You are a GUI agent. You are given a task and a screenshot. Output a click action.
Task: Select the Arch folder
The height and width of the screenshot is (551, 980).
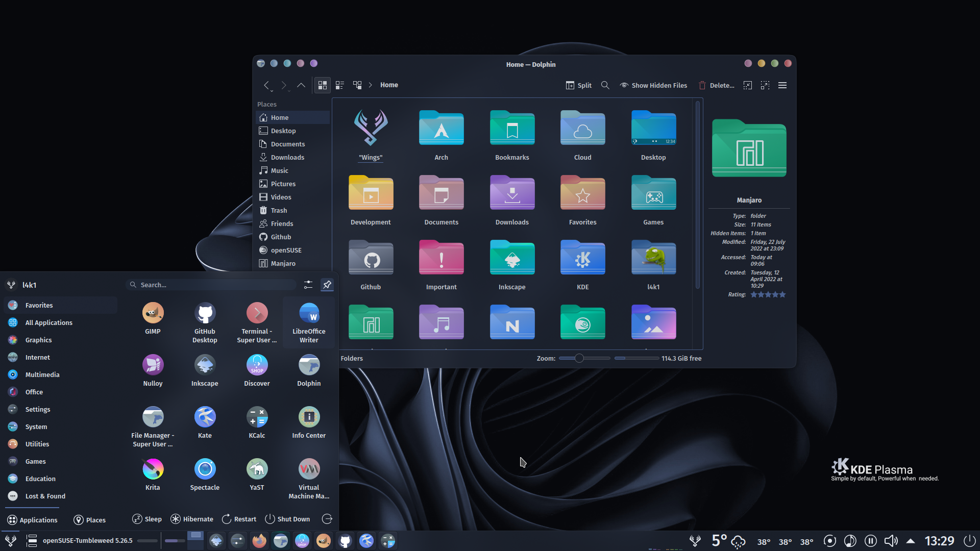pyautogui.click(x=442, y=136)
